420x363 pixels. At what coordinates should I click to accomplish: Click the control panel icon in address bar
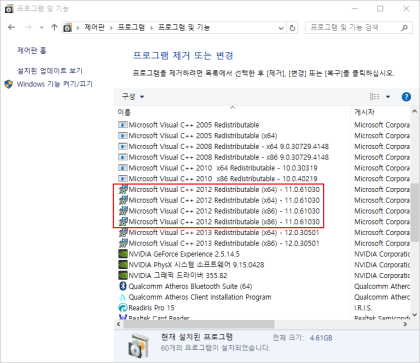coord(68,28)
